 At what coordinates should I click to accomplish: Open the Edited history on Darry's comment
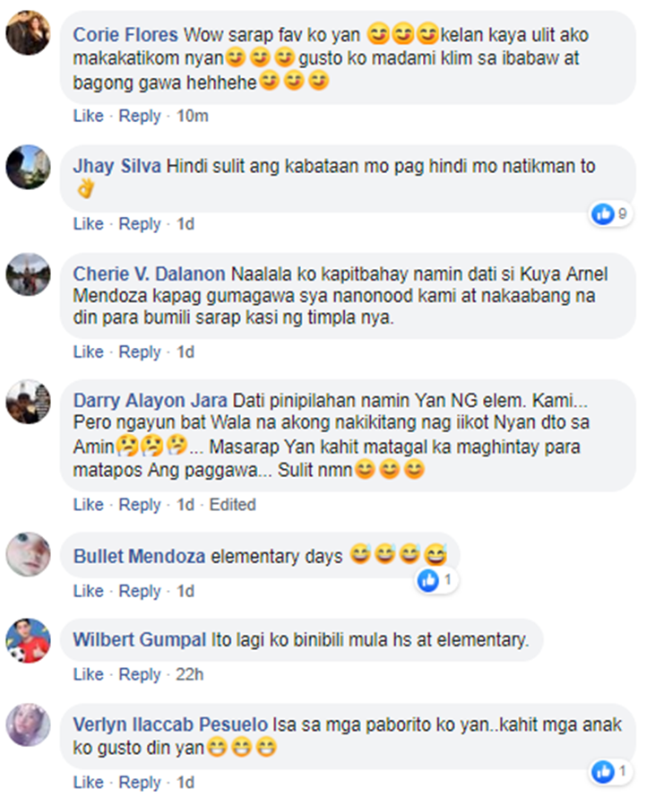pos(232,505)
